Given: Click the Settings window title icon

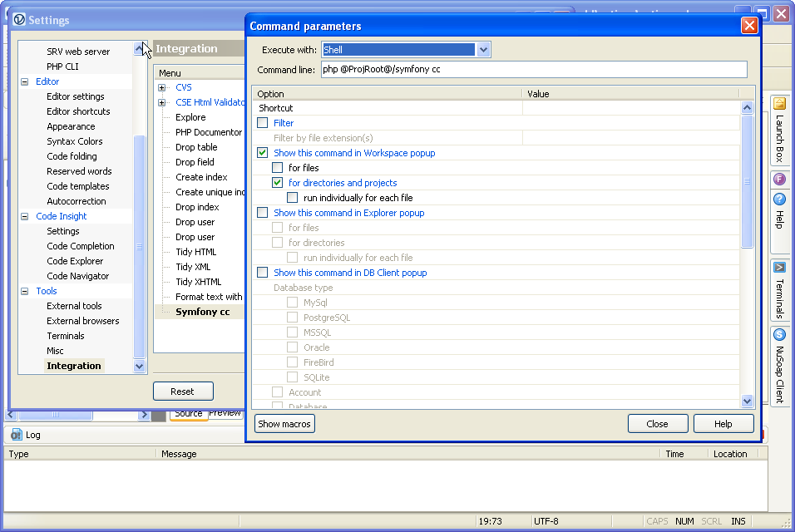Looking at the screenshot, I should (x=19, y=20).
